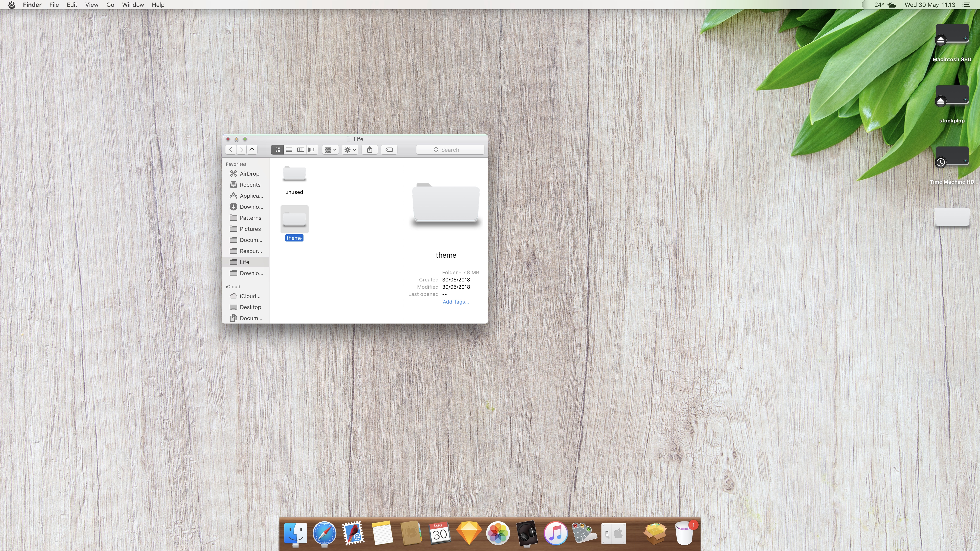Select Resources folder in sidebar
Screen dimensions: 980x551
(245, 251)
